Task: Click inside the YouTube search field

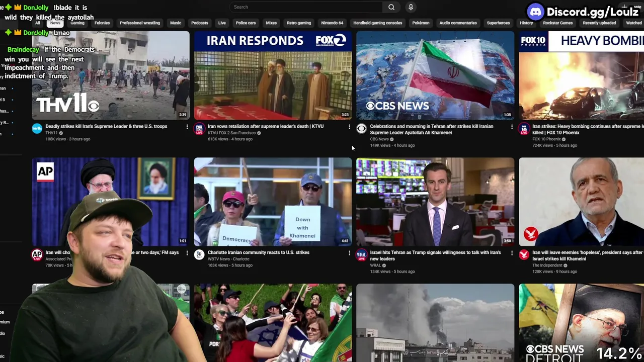Action: point(306,7)
